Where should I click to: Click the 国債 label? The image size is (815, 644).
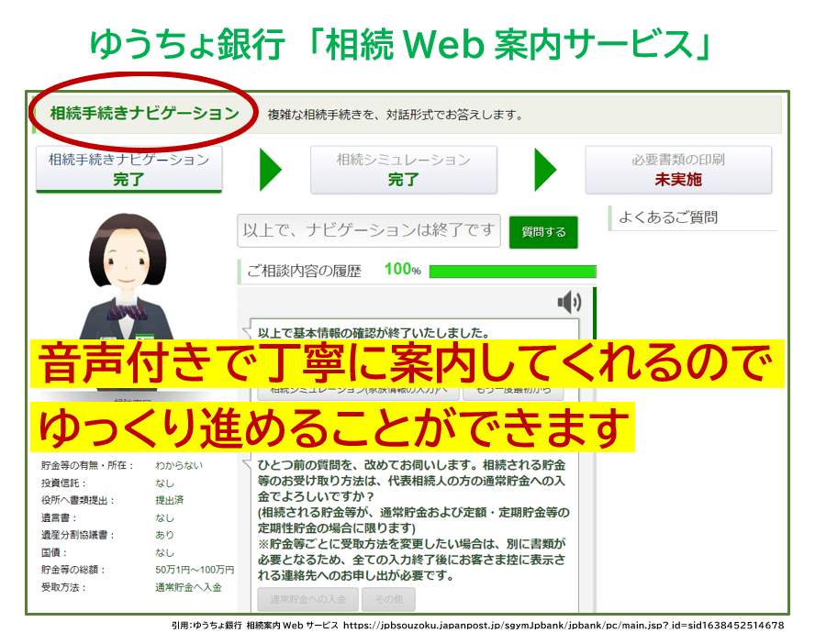tap(54, 552)
